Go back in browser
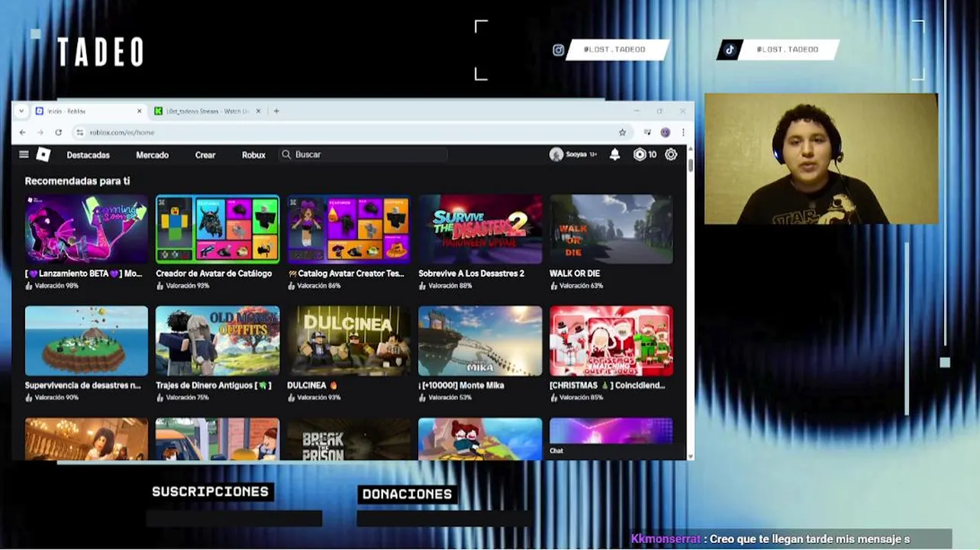 (x=21, y=132)
